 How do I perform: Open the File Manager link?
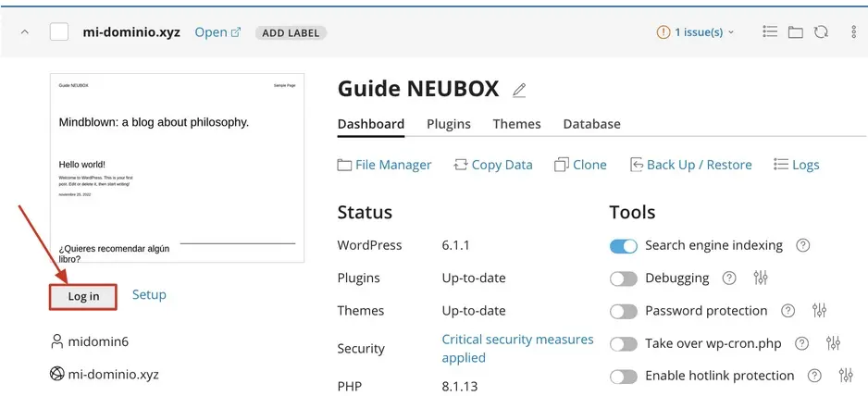(x=393, y=165)
